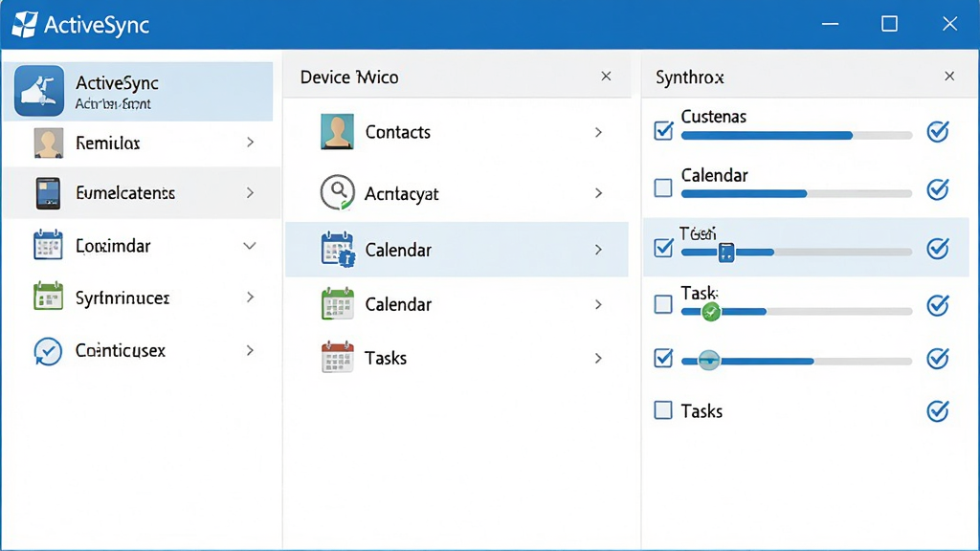
Task: Open Contacts via its chevron
Action: click(x=598, y=132)
